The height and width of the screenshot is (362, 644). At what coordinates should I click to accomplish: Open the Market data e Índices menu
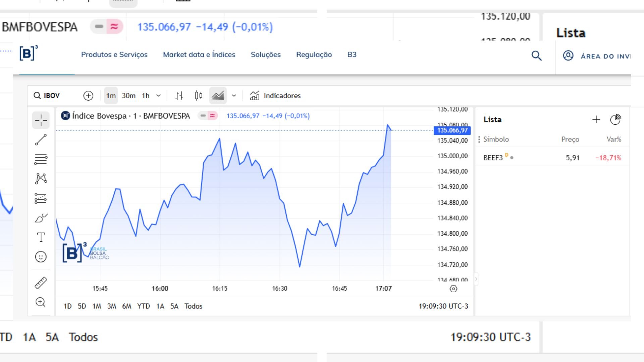tap(199, 55)
